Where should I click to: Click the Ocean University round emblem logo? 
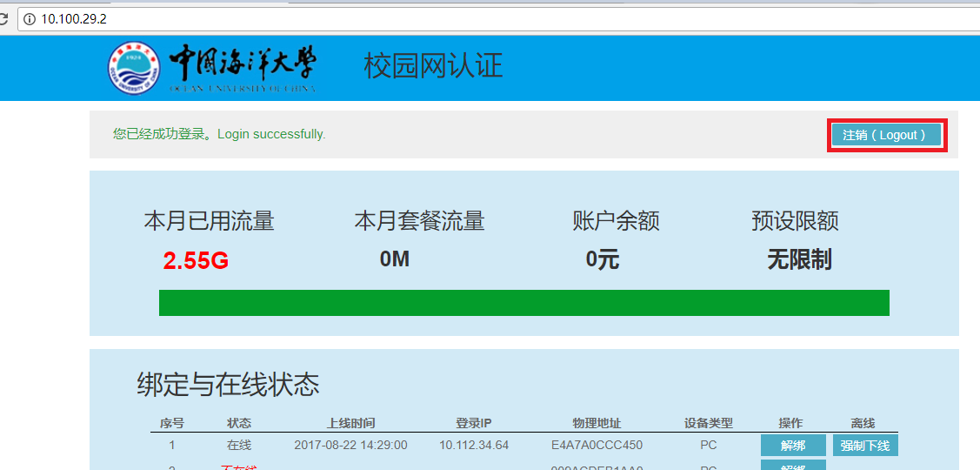(134, 67)
